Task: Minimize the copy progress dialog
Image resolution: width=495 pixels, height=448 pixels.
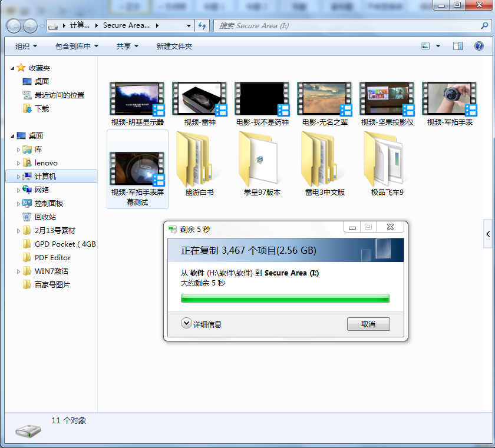Action: pyautogui.click(x=352, y=227)
